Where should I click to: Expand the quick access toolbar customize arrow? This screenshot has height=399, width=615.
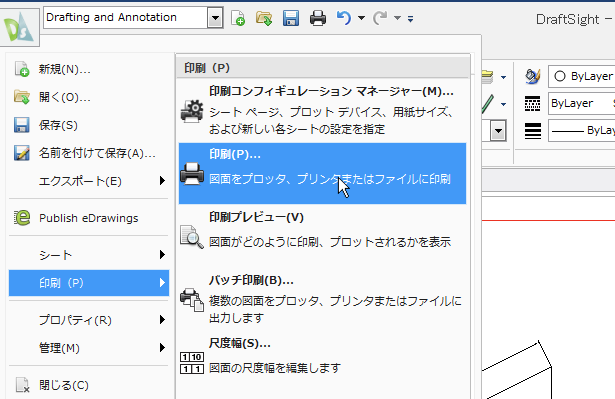click(x=410, y=18)
